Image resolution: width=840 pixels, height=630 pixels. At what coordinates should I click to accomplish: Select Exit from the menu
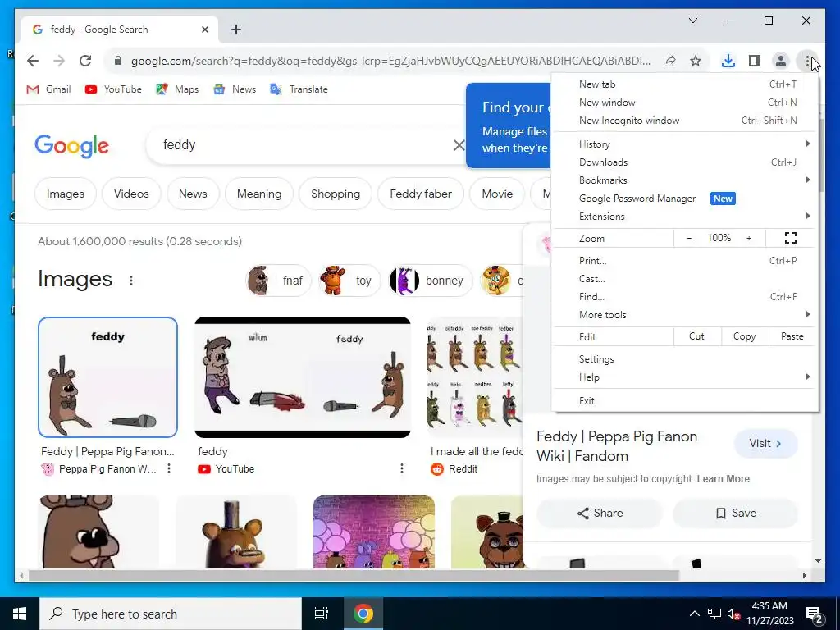(685, 400)
